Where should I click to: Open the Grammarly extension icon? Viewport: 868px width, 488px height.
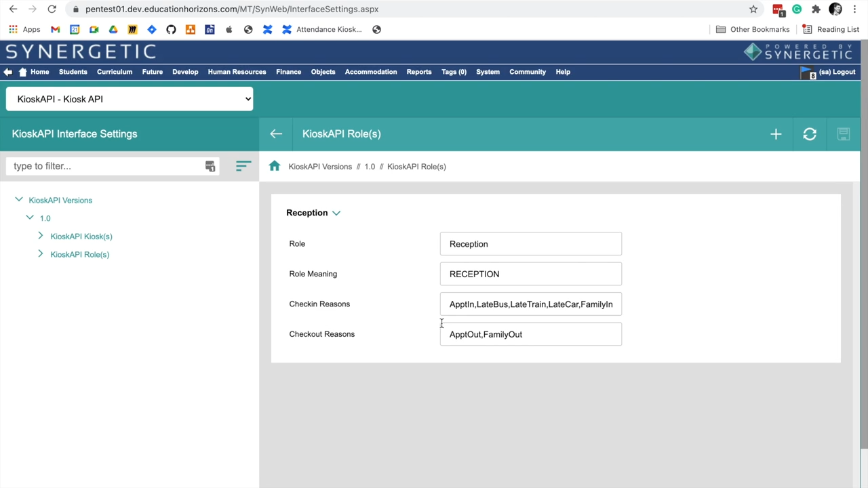point(797,9)
